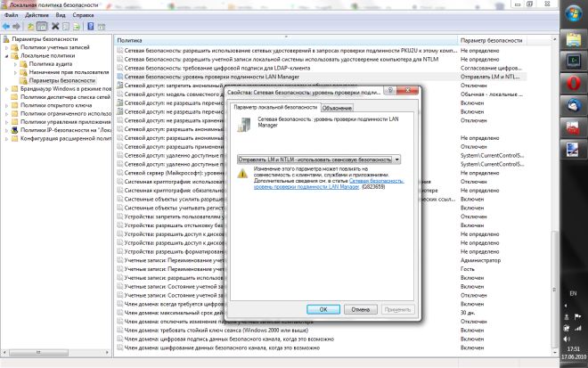Click the 30 дн. value cell
The width and height of the screenshot is (588, 368).
click(468, 313)
